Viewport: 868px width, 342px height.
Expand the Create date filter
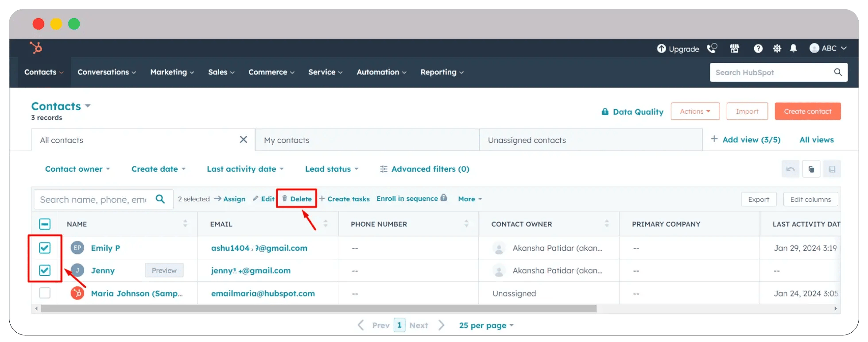(x=159, y=169)
